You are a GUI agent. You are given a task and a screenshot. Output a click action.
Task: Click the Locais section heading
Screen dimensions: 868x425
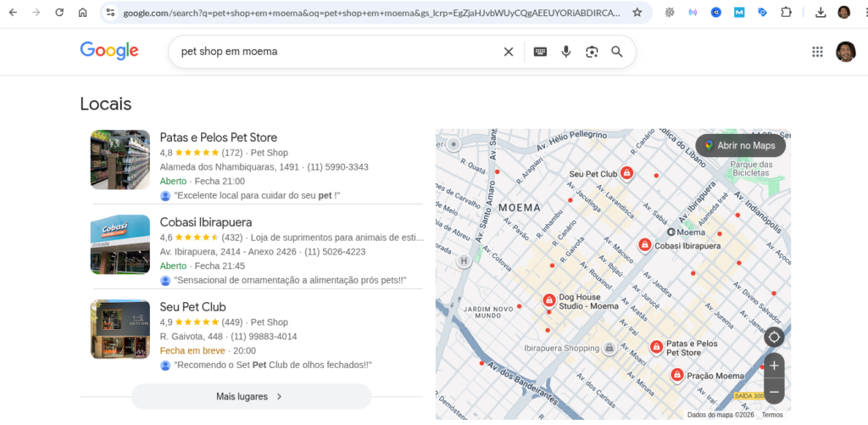(x=106, y=103)
